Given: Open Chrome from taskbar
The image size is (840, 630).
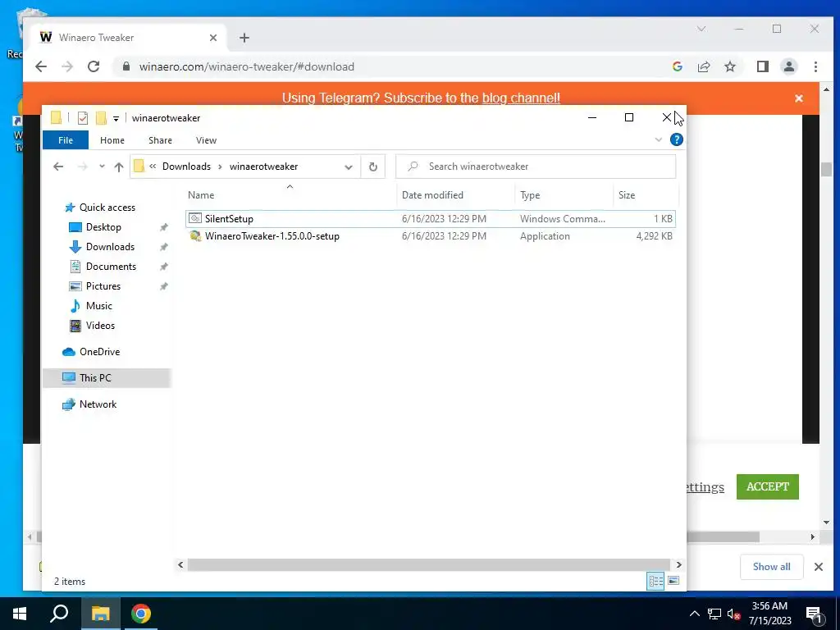Looking at the screenshot, I should pyautogui.click(x=141, y=614).
